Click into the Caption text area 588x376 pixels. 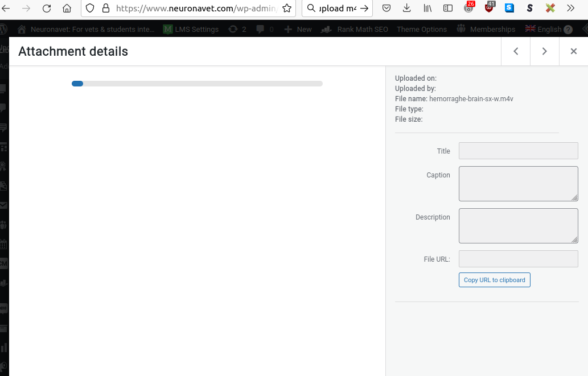(518, 184)
